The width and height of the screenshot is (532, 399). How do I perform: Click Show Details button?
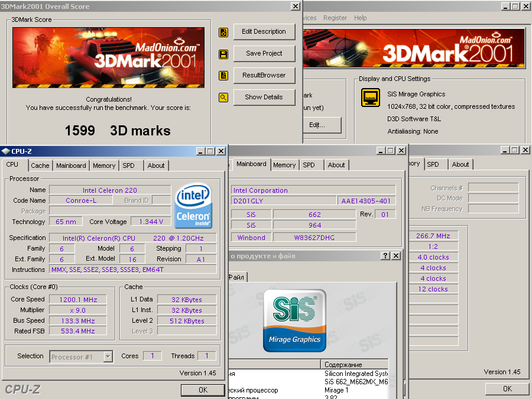[x=264, y=97]
